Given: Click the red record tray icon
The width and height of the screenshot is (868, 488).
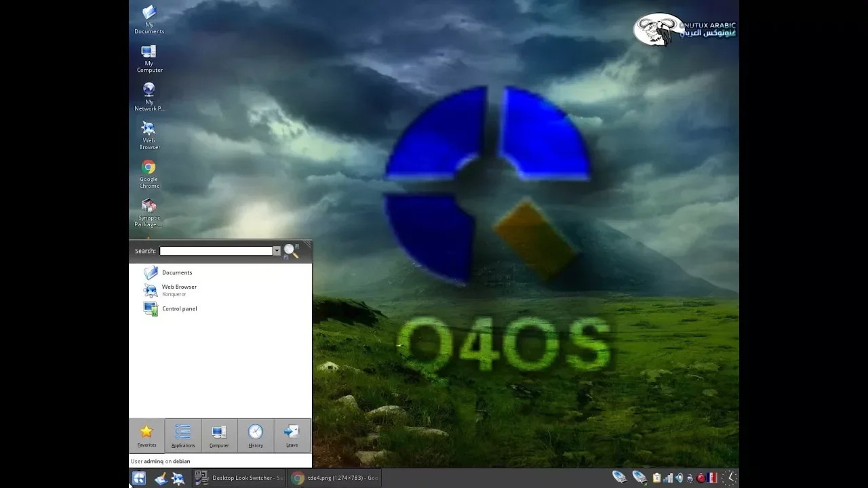Looking at the screenshot, I should click(x=701, y=478).
